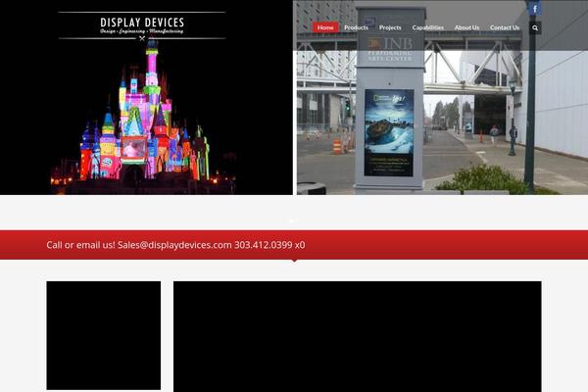Open the Products menu
588x392 pixels.
[x=357, y=27]
